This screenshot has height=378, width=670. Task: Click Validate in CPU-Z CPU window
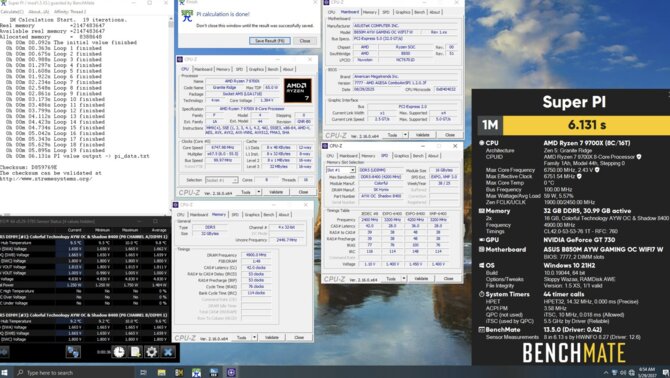pos(276,192)
